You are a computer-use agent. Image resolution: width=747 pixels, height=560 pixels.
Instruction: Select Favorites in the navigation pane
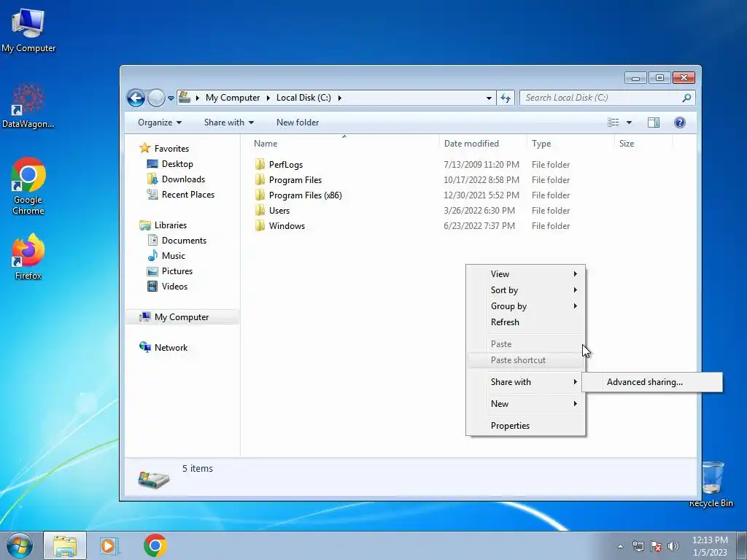(x=164, y=149)
